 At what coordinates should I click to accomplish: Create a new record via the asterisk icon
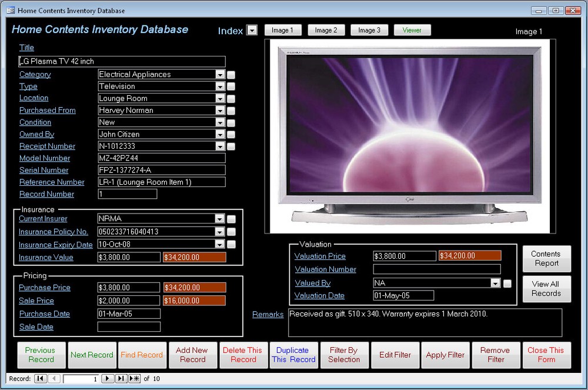pos(133,379)
